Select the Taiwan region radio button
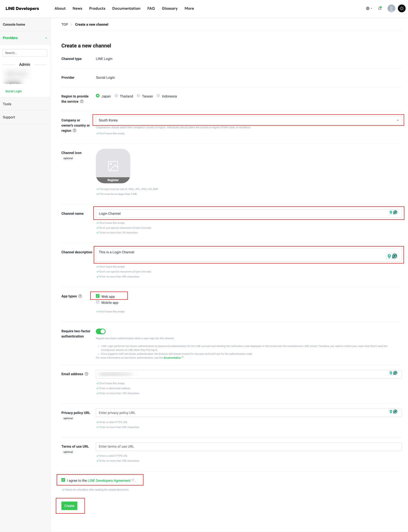408x532 pixels. click(x=139, y=96)
